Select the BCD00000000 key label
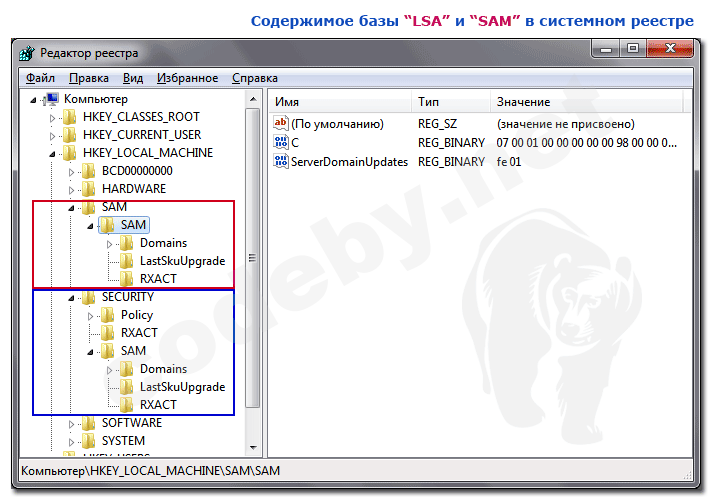This screenshot has width=715, height=500. click(137, 171)
